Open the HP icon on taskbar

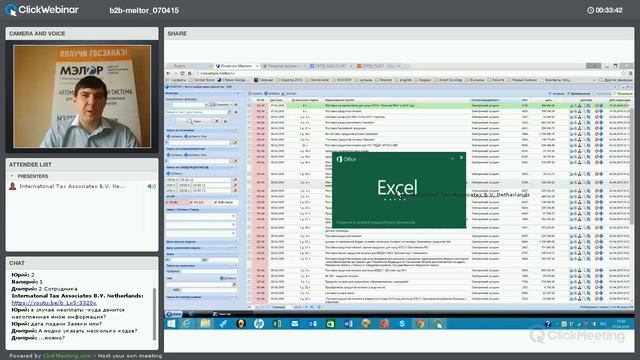pos(259,324)
